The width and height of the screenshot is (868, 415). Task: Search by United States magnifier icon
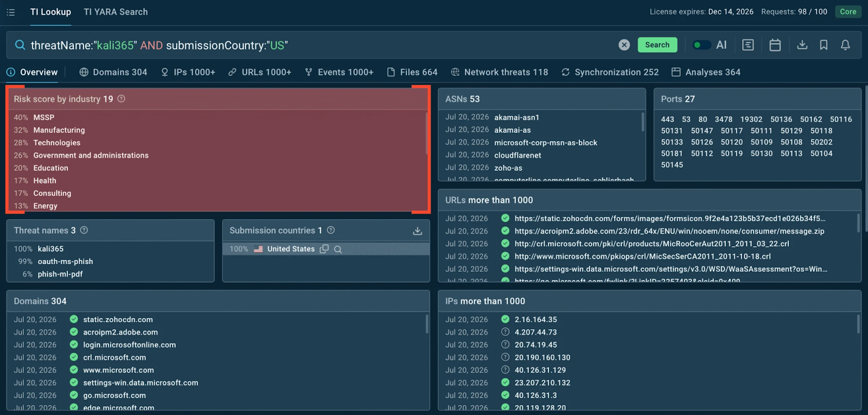coord(338,249)
